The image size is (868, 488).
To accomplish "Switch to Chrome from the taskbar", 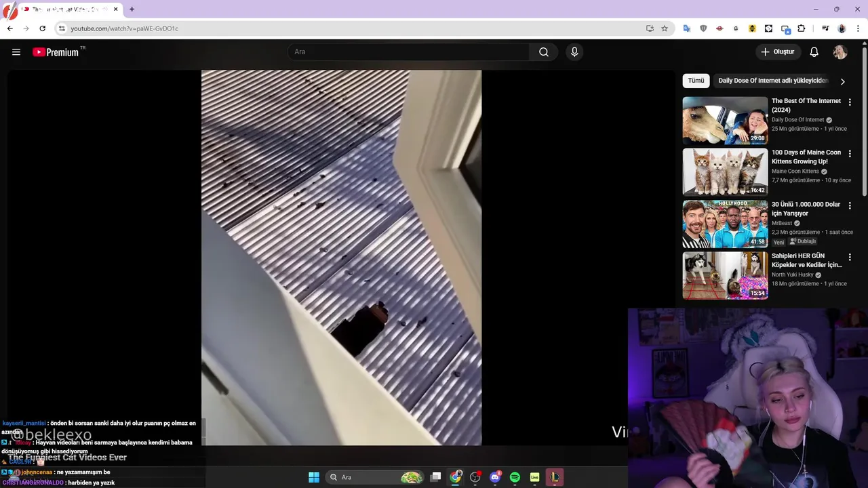I will click(x=456, y=477).
